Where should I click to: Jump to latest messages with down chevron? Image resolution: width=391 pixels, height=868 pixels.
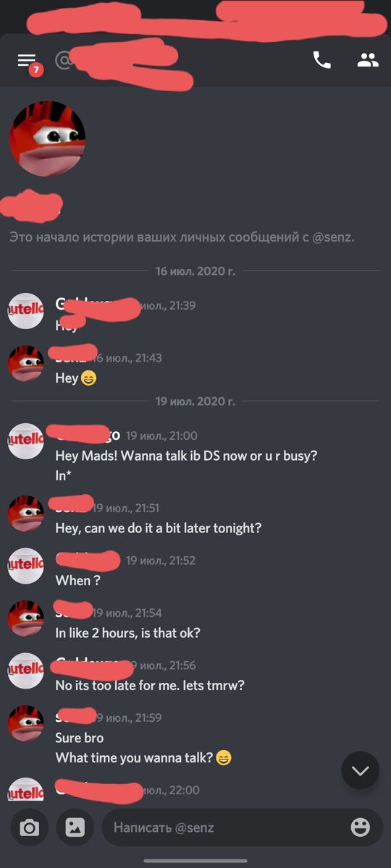[x=361, y=770]
